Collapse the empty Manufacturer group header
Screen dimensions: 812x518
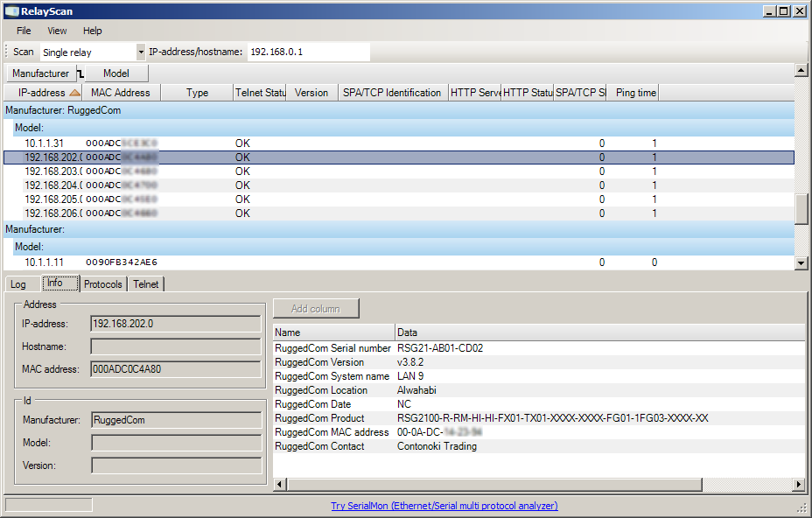tap(399, 229)
